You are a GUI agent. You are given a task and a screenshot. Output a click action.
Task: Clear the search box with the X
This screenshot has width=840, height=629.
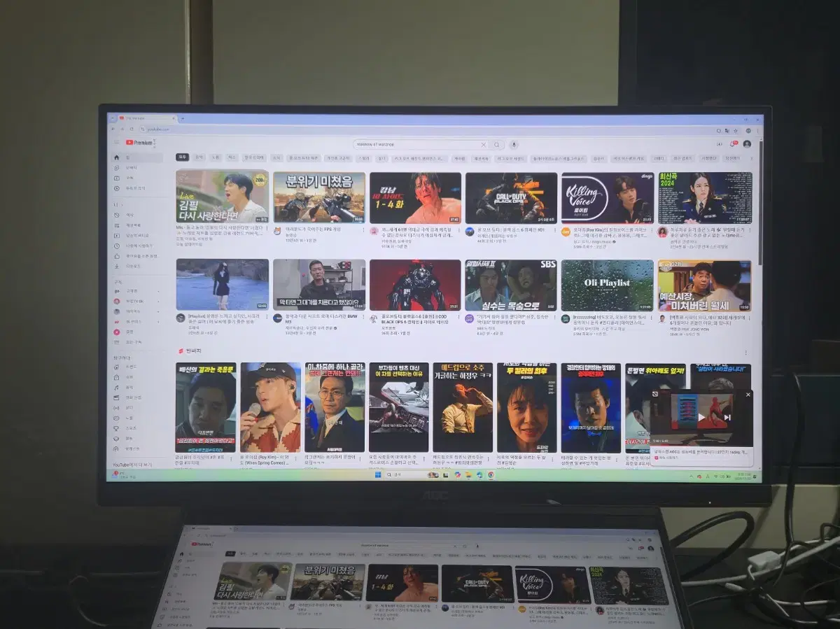(482, 145)
